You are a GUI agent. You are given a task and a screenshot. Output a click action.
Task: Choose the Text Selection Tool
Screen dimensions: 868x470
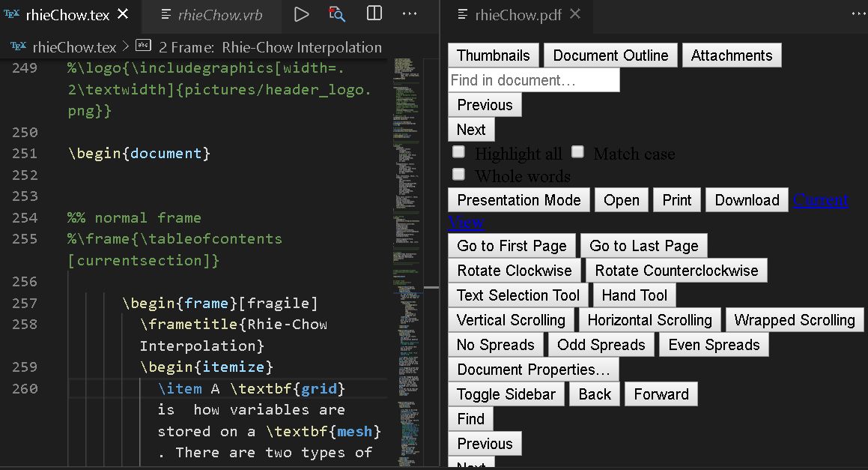coord(518,295)
